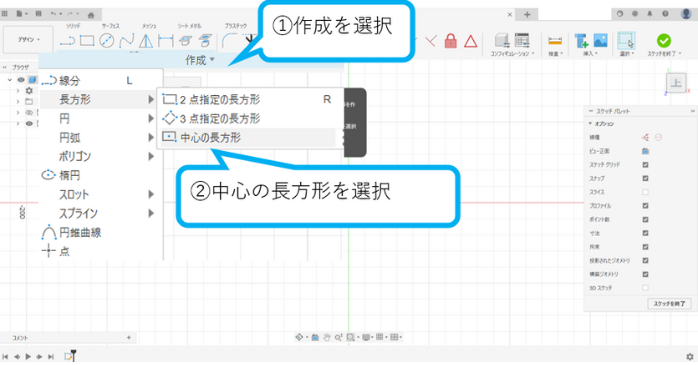Open the data panel grid icon
Screen dimensions: 698x365
4,14
